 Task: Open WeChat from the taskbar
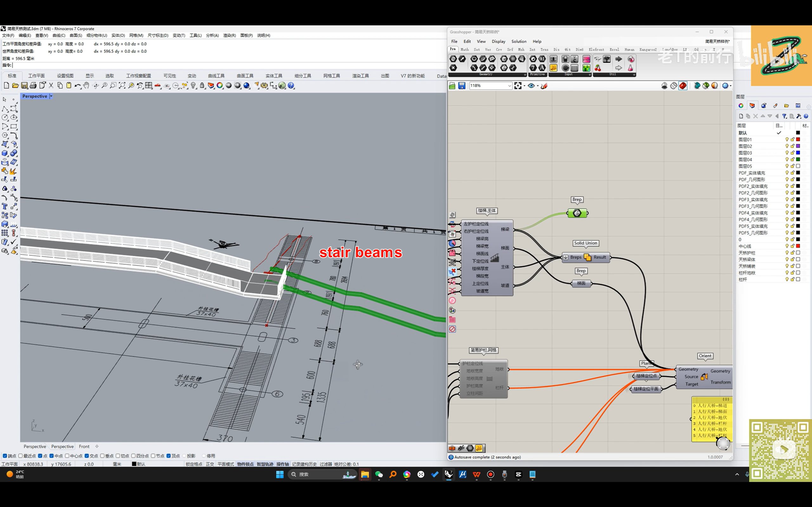point(379,474)
